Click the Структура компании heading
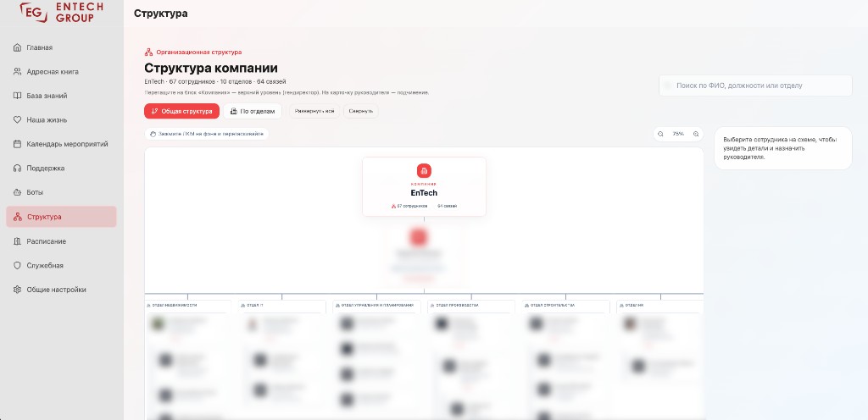The height and width of the screenshot is (420, 868). [211, 68]
